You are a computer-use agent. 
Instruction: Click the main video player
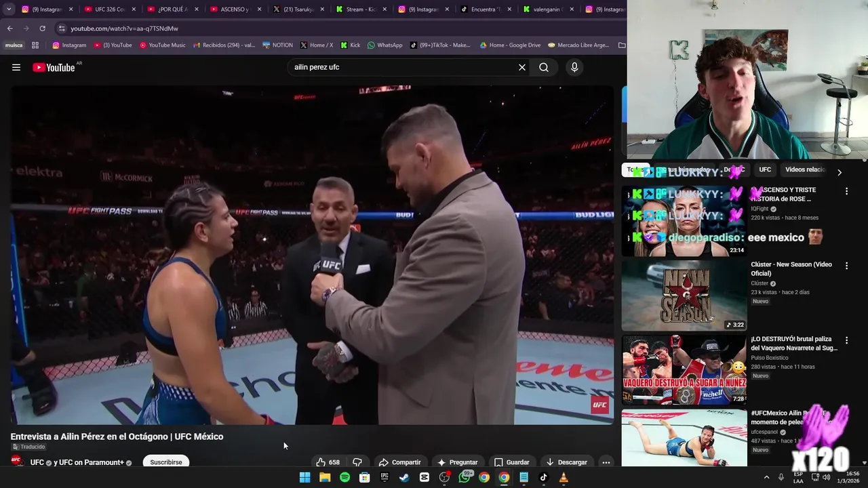311,254
